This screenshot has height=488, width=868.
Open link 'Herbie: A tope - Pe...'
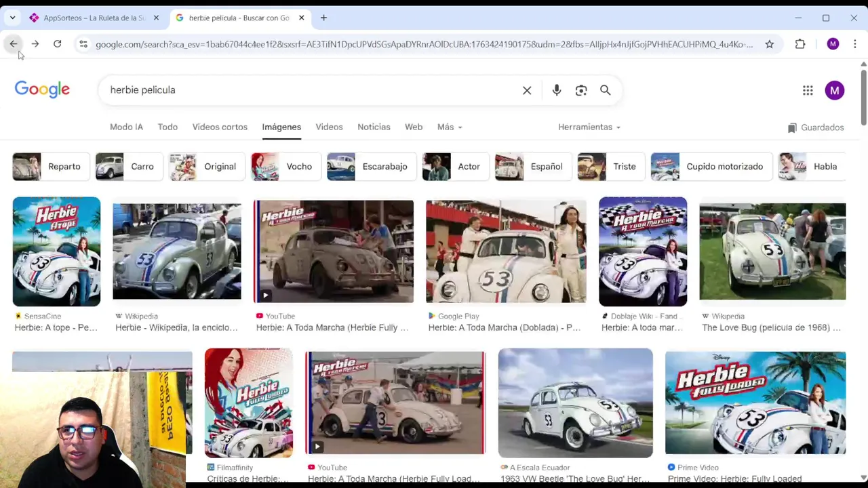pos(56,328)
